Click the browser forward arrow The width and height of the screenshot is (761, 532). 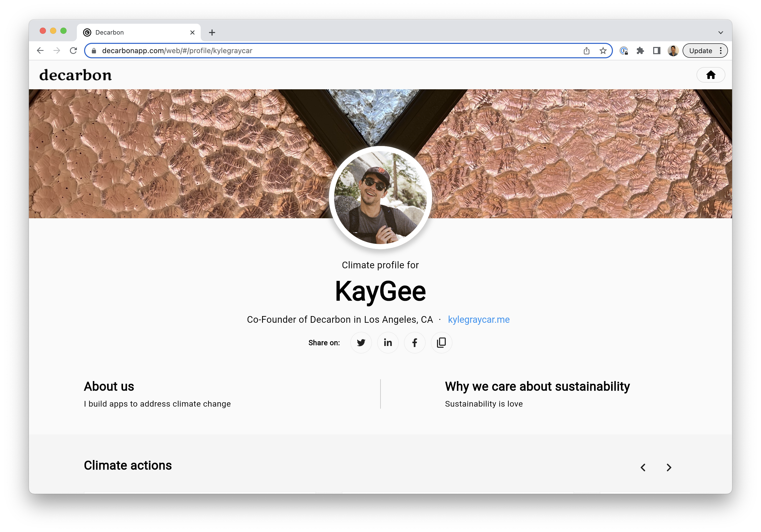coord(57,51)
